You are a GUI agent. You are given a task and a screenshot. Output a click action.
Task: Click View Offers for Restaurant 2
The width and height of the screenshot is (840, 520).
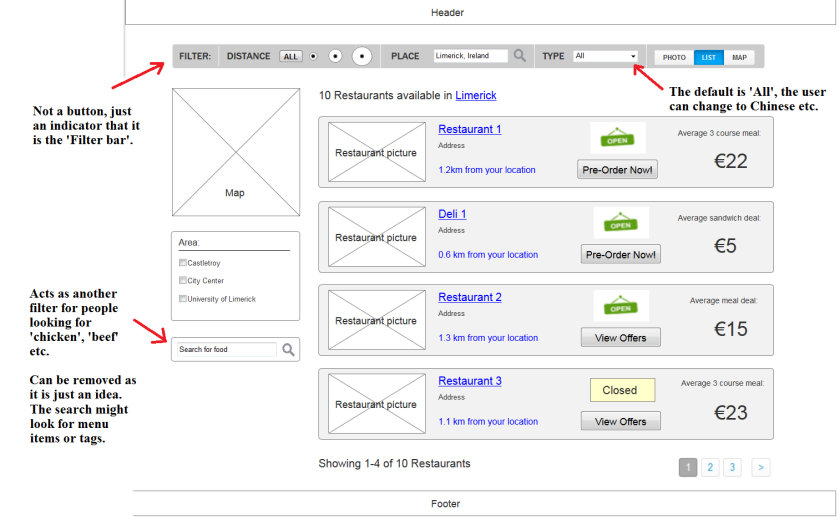coord(620,338)
